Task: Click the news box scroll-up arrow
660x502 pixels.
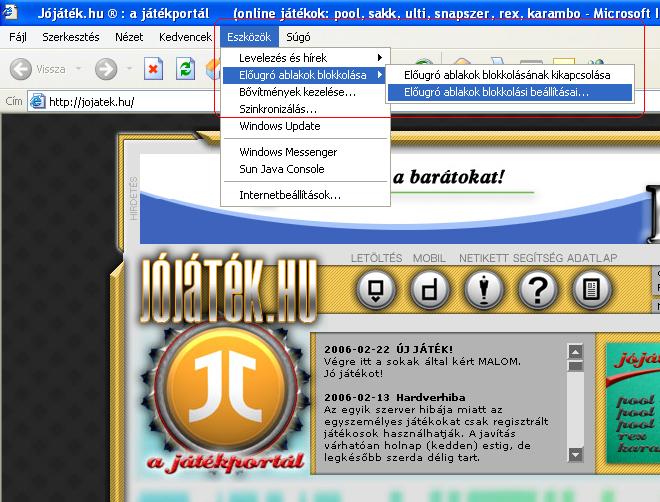Action: [x=575, y=351]
